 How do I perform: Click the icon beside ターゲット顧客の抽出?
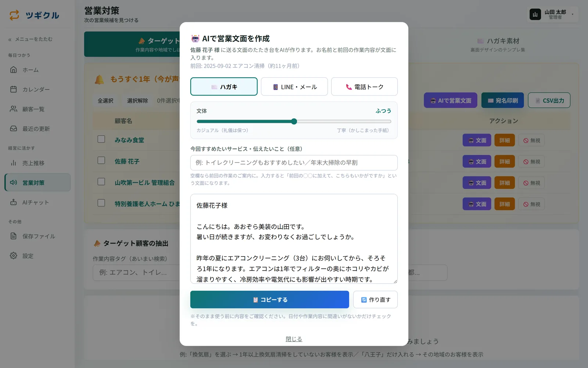tap(97, 243)
